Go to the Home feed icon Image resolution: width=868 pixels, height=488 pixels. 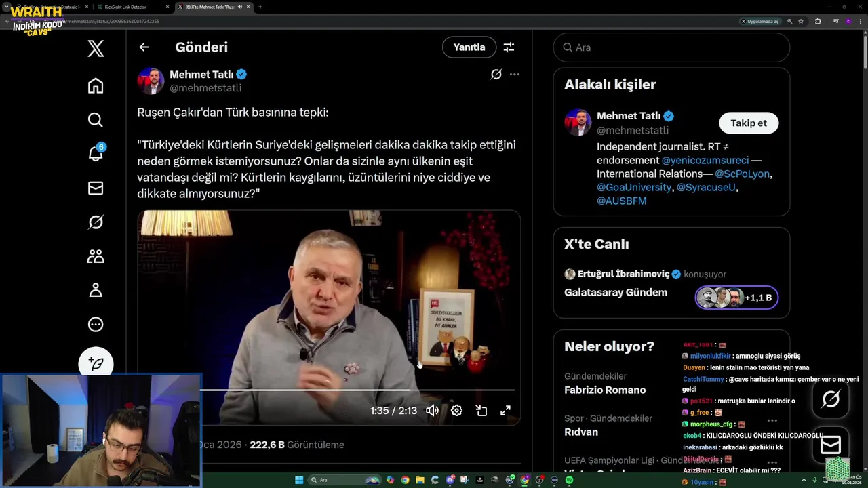[96, 85]
